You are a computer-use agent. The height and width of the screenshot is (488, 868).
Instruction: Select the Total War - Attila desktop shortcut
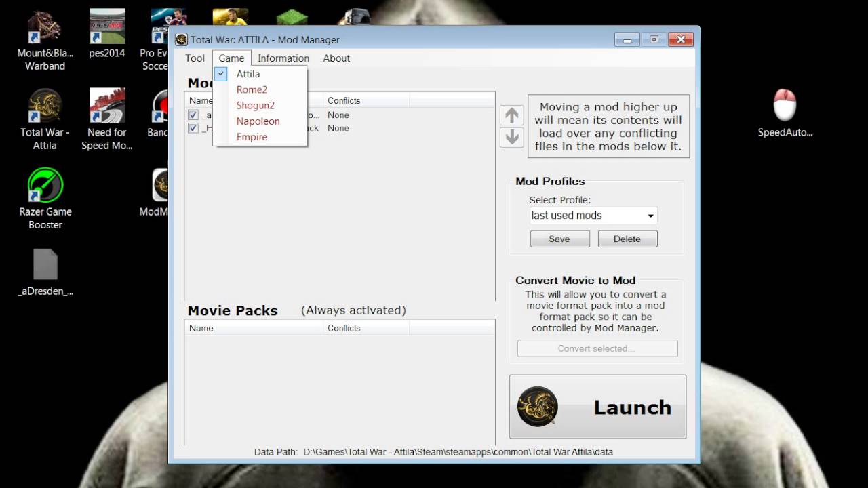point(45,120)
